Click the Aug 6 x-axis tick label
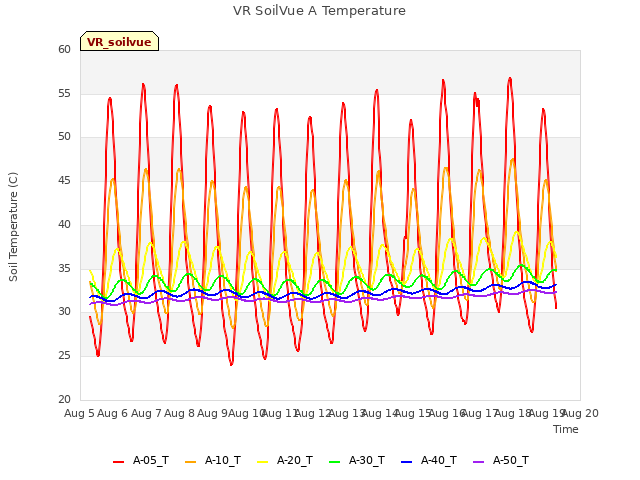 pyautogui.click(x=113, y=413)
